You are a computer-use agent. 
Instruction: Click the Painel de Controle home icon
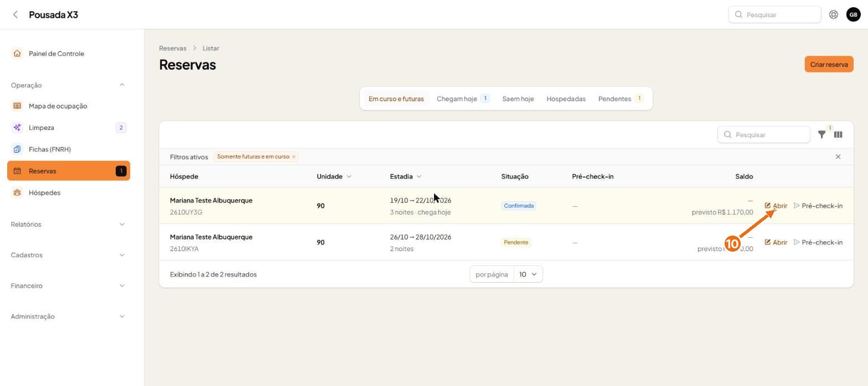pyautogui.click(x=17, y=54)
